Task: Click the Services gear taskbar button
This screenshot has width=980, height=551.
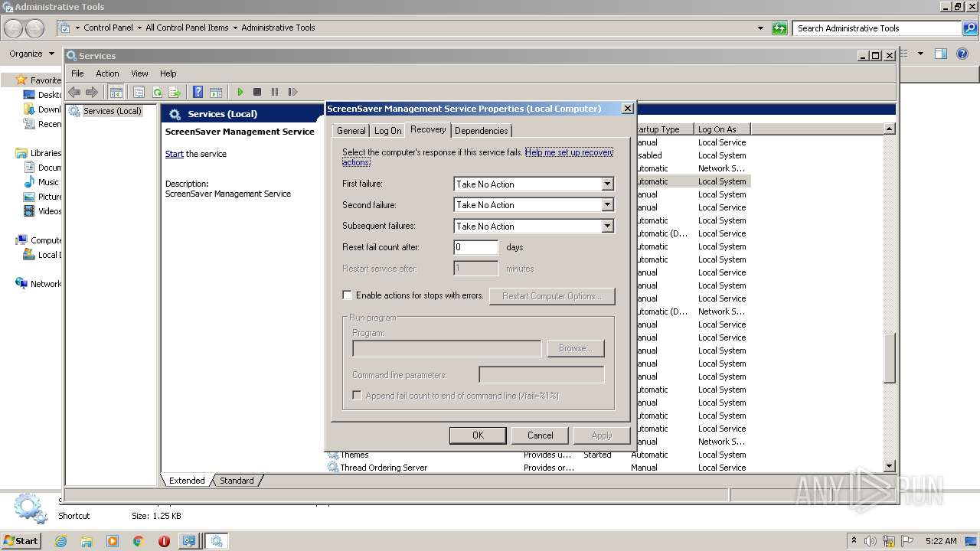Action: pos(217,541)
